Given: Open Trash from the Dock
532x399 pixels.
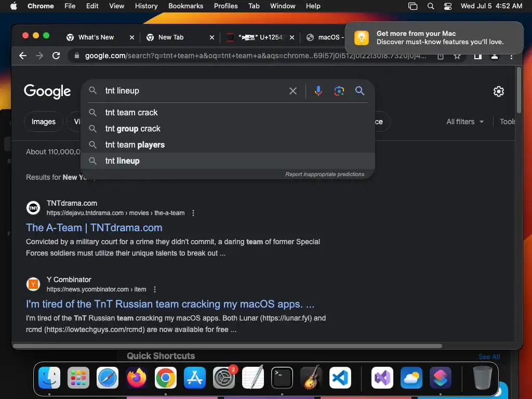Looking at the screenshot, I should pyautogui.click(x=483, y=377).
